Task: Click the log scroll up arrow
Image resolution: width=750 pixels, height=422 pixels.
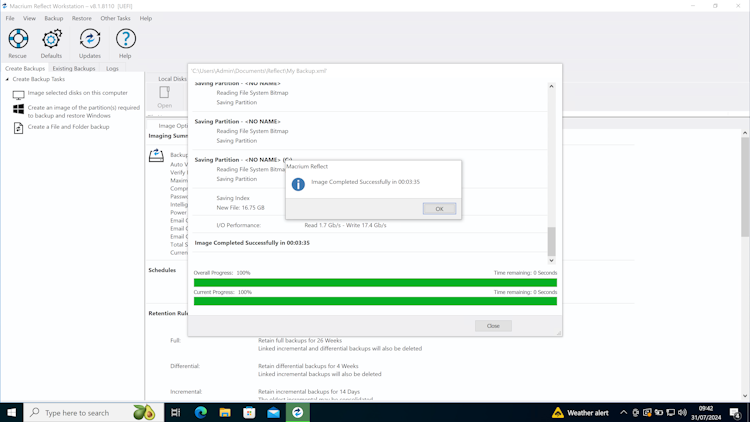Action: pyautogui.click(x=551, y=87)
